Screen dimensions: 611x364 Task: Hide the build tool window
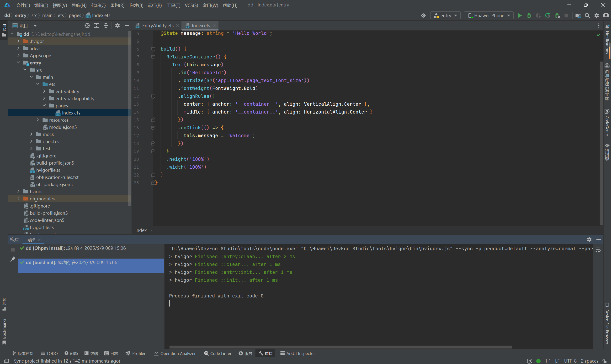(x=599, y=239)
